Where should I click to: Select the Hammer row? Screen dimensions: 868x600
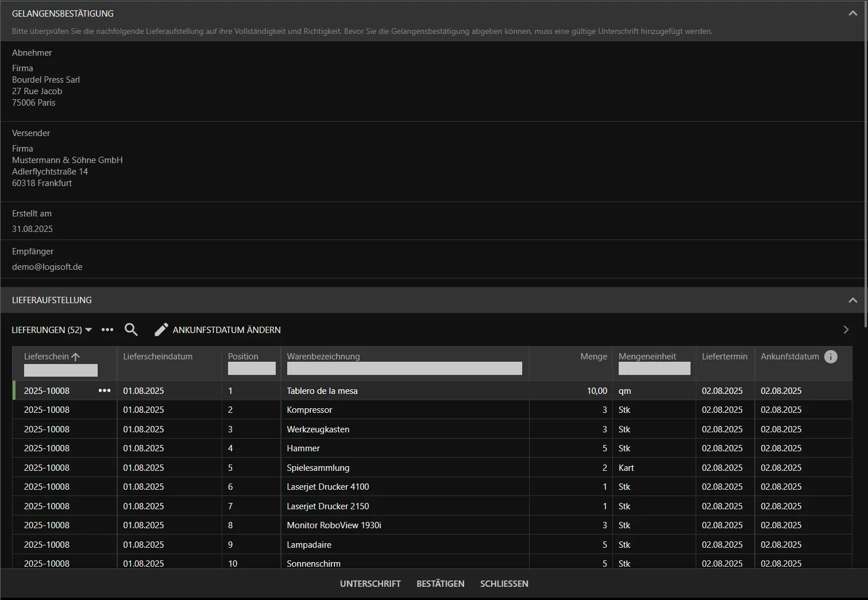(432, 448)
